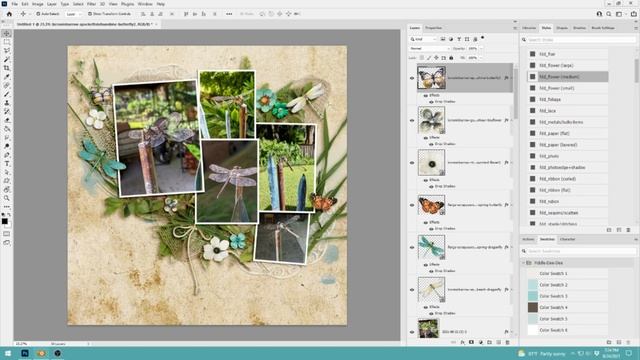Select the Healing Brush tool
Image resolution: width=640 pixels, height=360 pixels.
tap(7, 85)
